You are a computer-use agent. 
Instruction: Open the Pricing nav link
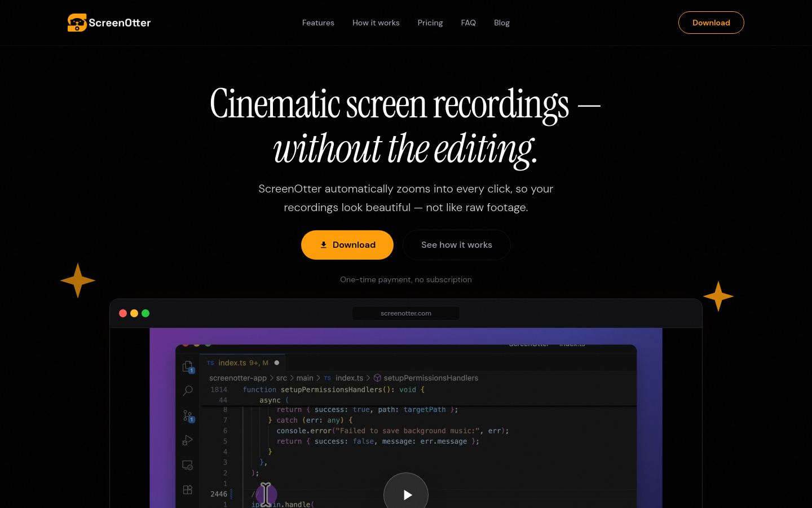click(x=430, y=23)
